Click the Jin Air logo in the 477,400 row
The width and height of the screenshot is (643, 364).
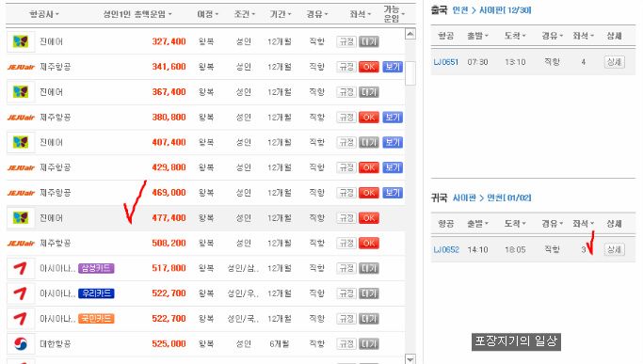(21, 217)
